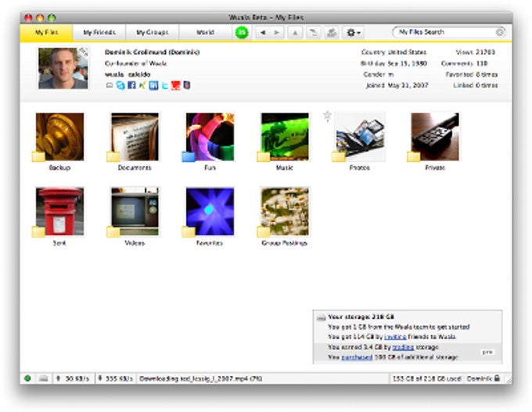Viewport: 532px width, 412px height.
Task: Click the last profile link icon in the row
Action: 186,85
